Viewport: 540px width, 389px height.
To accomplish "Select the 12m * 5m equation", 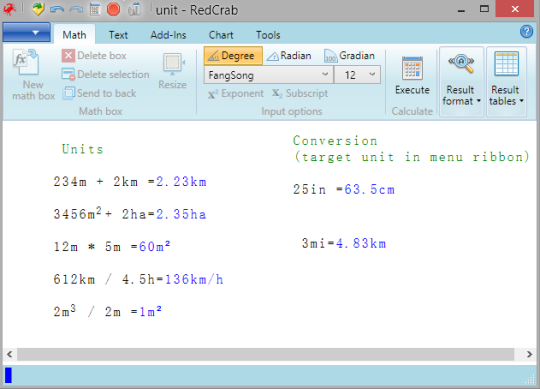I will (112, 246).
